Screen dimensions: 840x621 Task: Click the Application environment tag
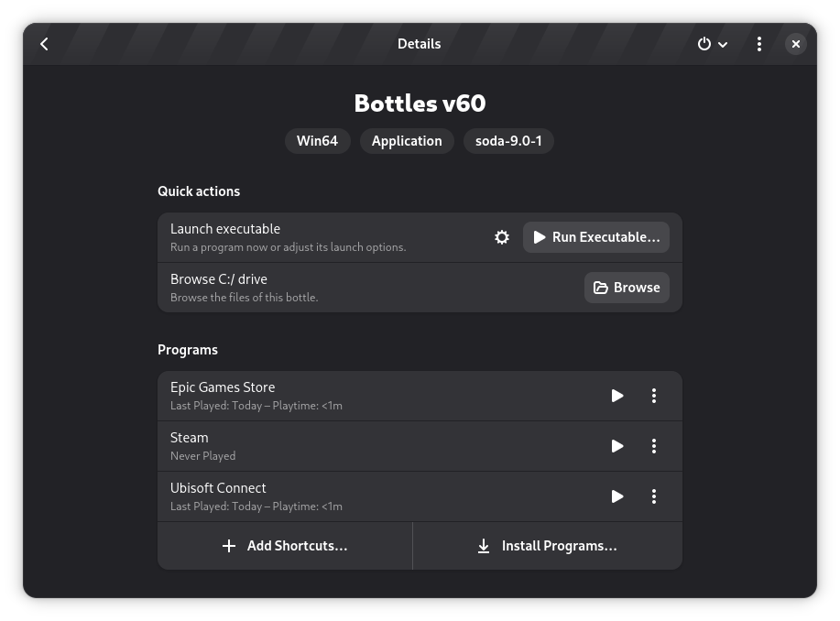(407, 141)
